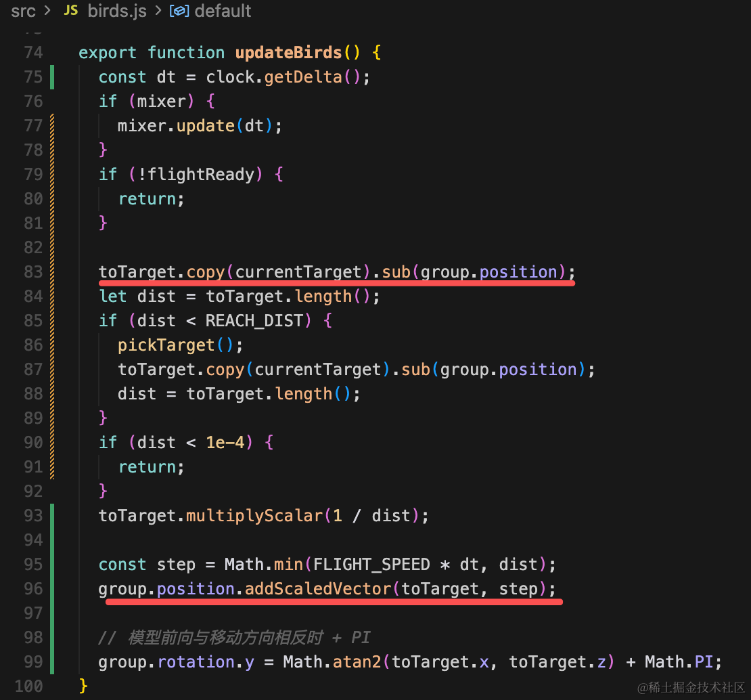Click mixer.update(dt) on line 77
751x700 pixels.
195,126
